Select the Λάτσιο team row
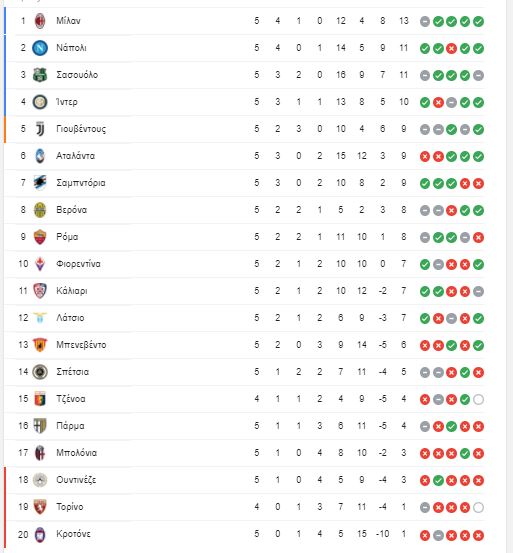Viewport: 513px width, 553px height. pos(245,318)
